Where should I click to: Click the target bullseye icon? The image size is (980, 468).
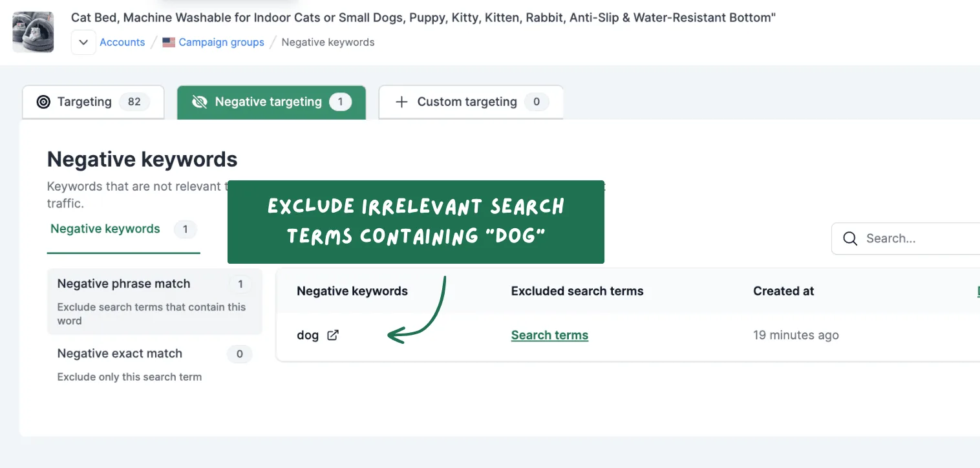(43, 102)
